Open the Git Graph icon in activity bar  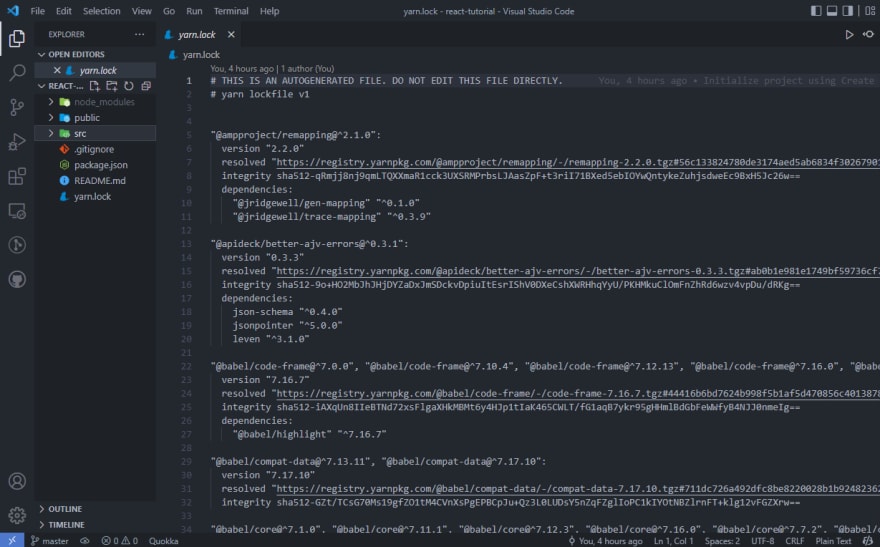click(17, 245)
